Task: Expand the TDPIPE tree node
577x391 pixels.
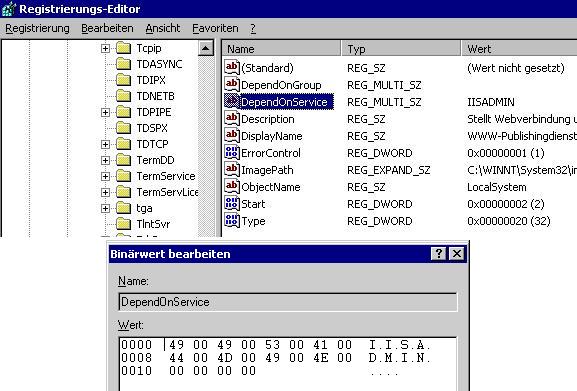Action: pyautogui.click(x=105, y=113)
